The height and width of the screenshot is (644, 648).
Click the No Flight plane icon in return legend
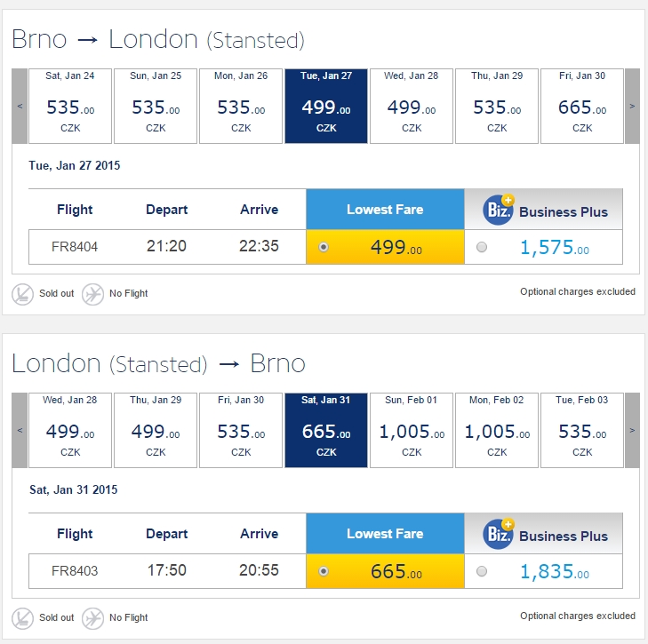tap(92, 618)
